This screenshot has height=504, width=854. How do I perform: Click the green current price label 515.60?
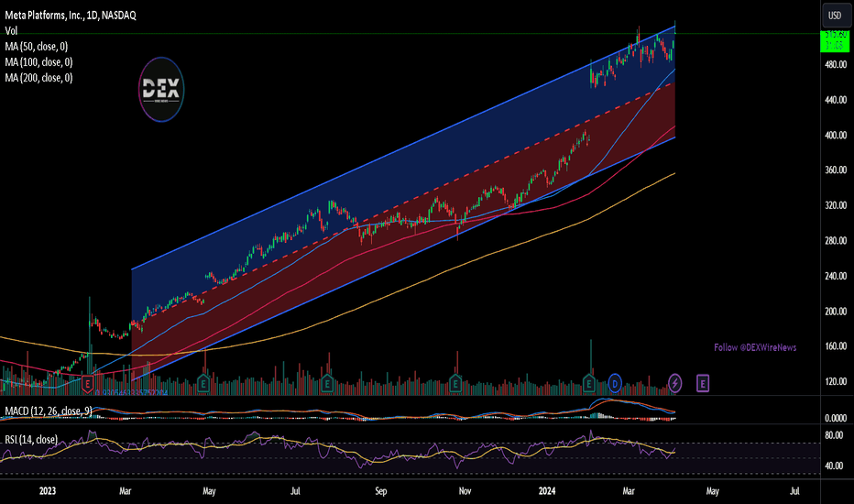[835, 41]
